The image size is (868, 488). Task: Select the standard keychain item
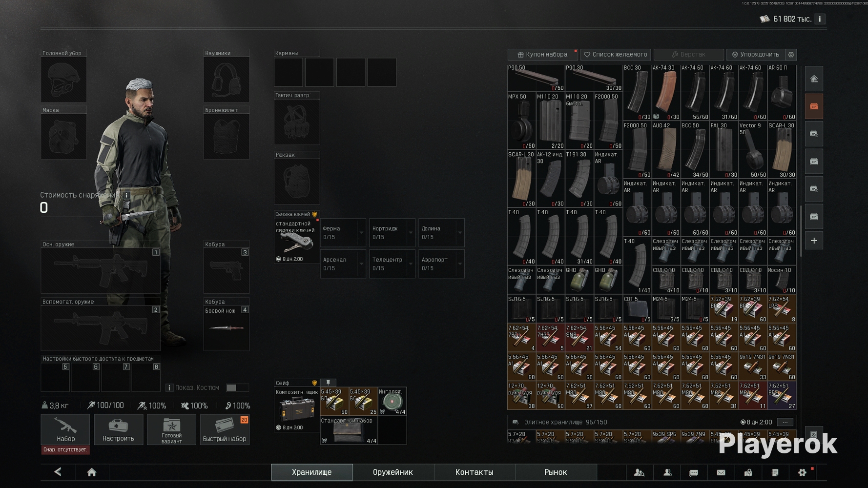click(x=296, y=241)
